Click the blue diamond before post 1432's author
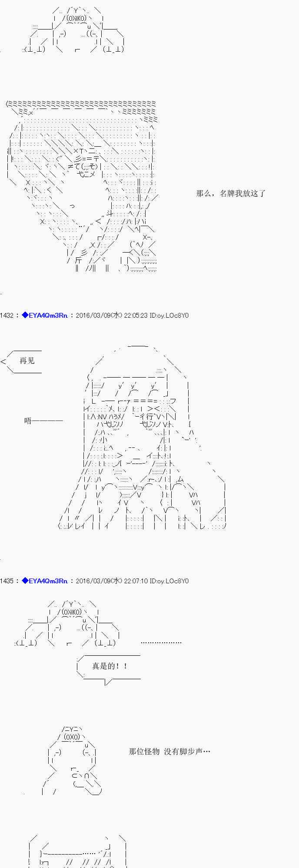The height and width of the screenshot is (868, 299). [25, 316]
